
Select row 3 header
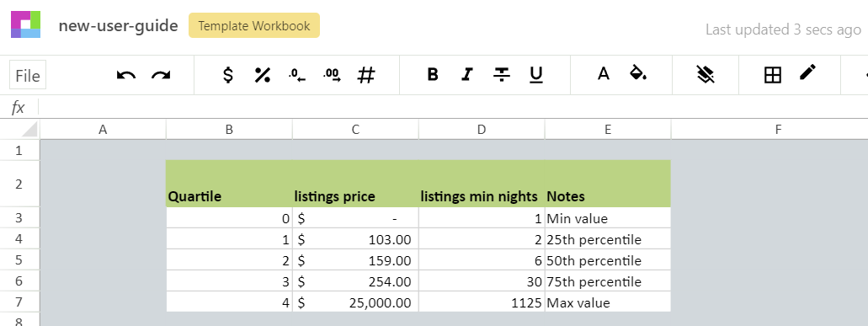19,218
